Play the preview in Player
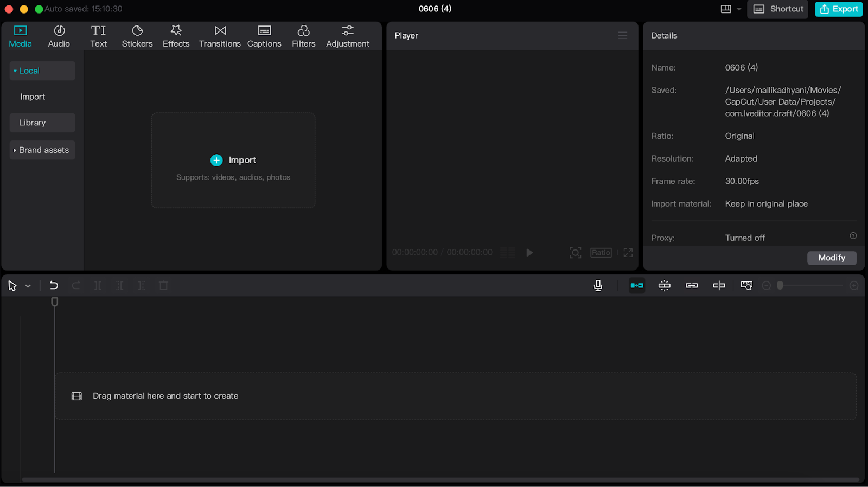The width and height of the screenshot is (868, 487). tap(529, 253)
